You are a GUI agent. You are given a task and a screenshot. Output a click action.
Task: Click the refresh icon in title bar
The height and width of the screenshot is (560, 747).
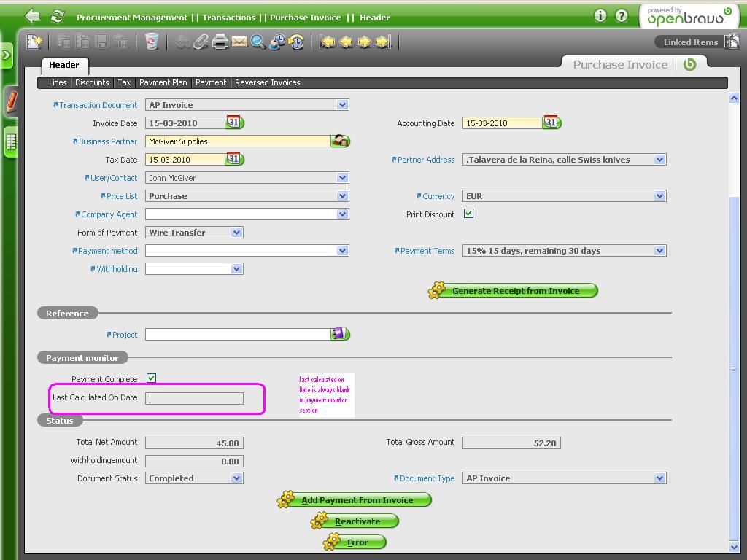[x=57, y=16]
